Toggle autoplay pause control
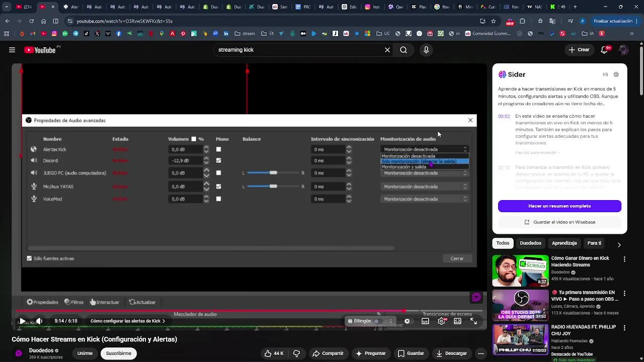The image size is (644, 362). tap(408, 321)
